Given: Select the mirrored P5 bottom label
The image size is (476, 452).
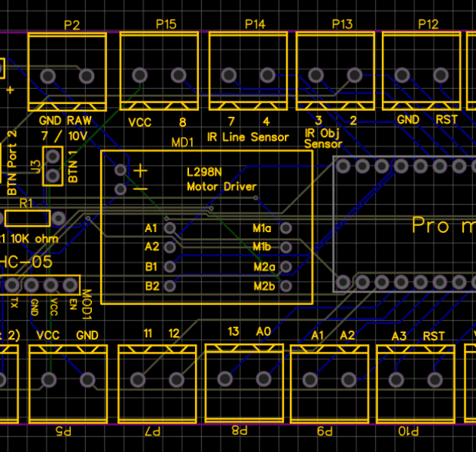Looking at the screenshot, I should click(x=63, y=432).
